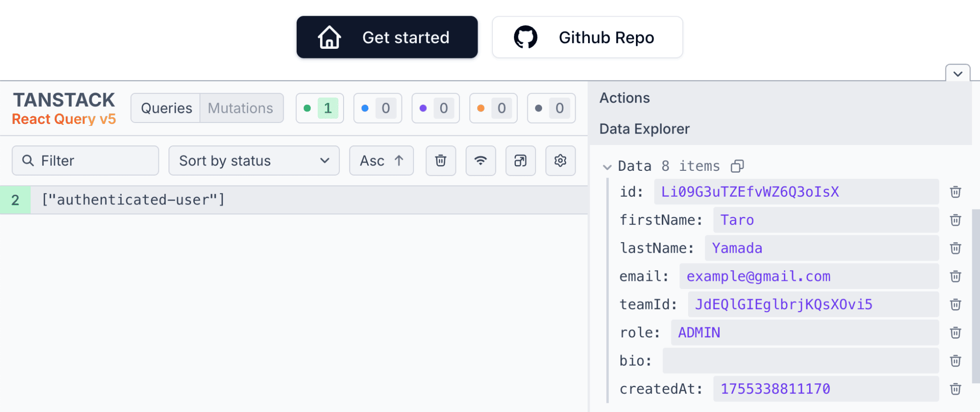Viewport: 980px width, 412px height.
Task: Click the Get started button
Action: pos(387,37)
